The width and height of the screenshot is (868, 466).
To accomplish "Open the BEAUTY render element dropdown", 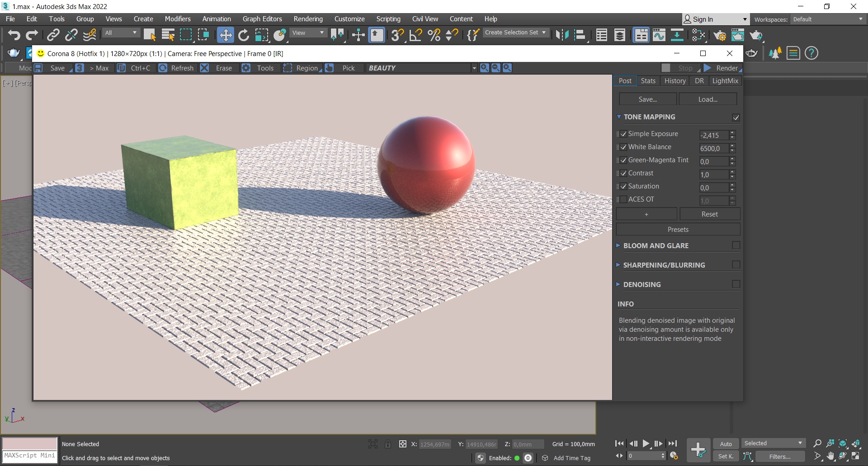I will tap(474, 68).
